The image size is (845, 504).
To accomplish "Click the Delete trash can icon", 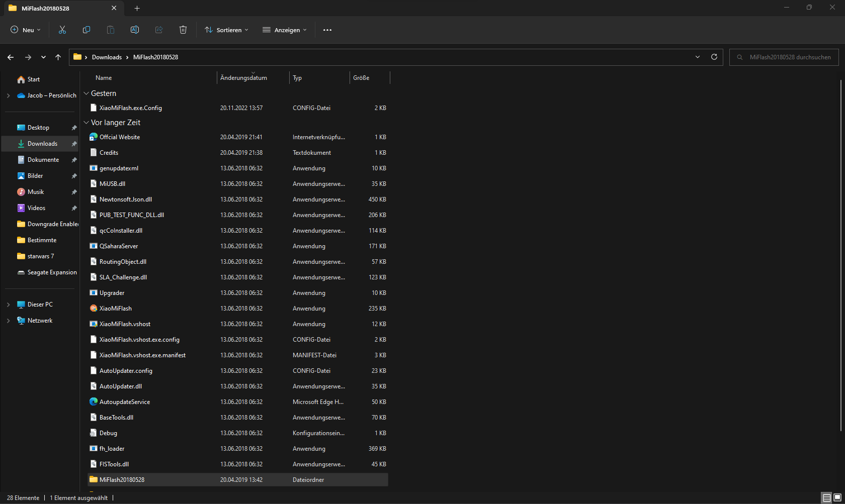I will coord(183,30).
